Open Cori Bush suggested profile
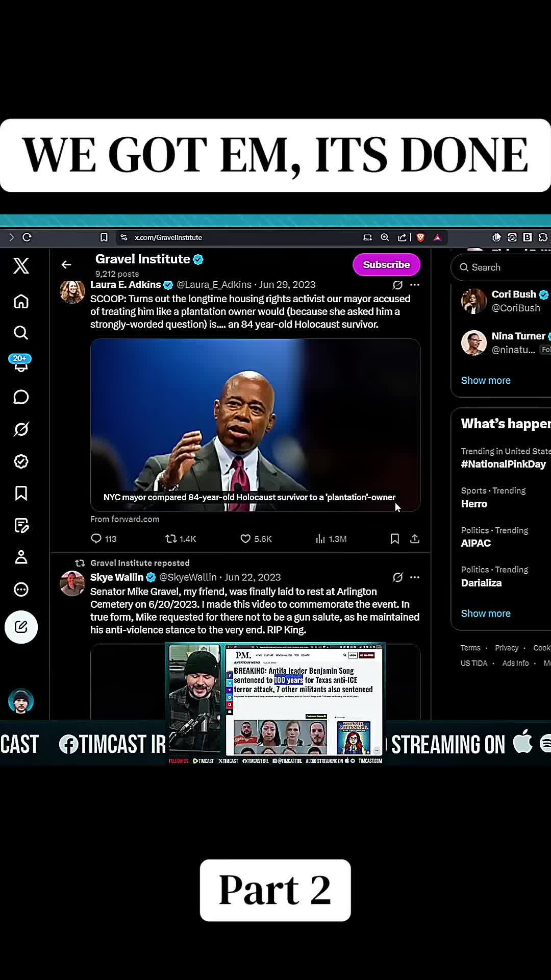 pyautogui.click(x=505, y=301)
